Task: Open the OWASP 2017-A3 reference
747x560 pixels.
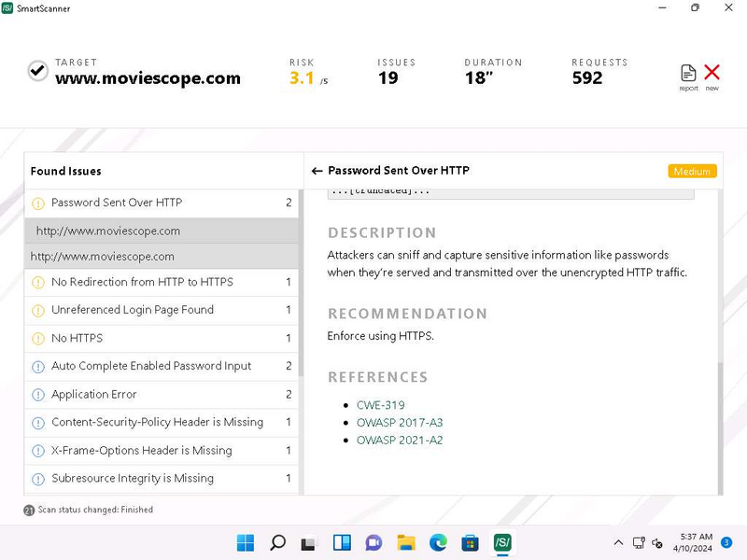Action: coord(400,423)
